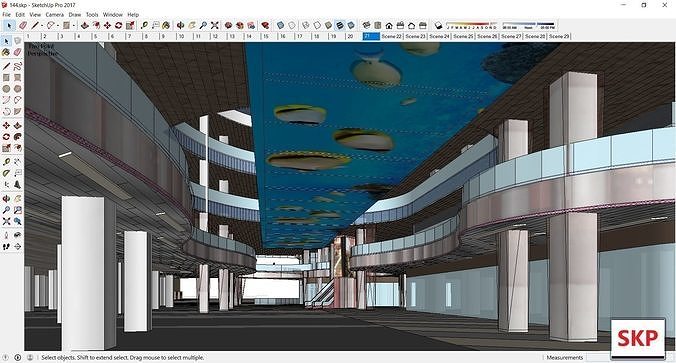
Task: Activate the Orbit tool in top toolbar
Action: click(181, 25)
